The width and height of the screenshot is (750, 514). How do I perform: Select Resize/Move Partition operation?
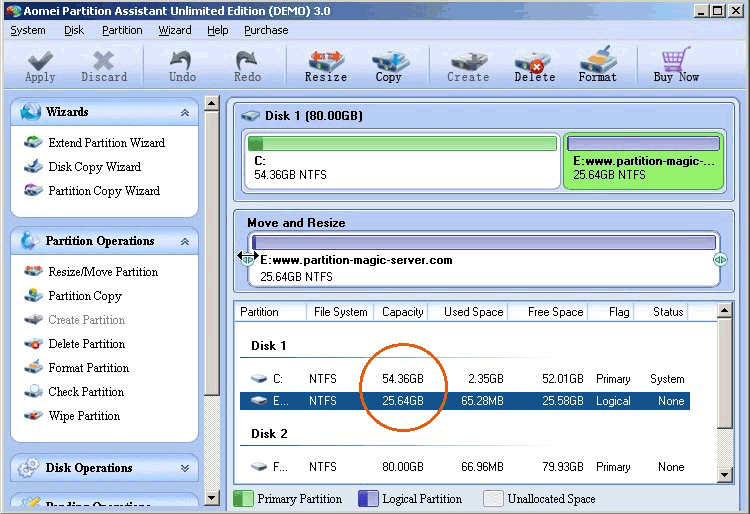[91, 272]
